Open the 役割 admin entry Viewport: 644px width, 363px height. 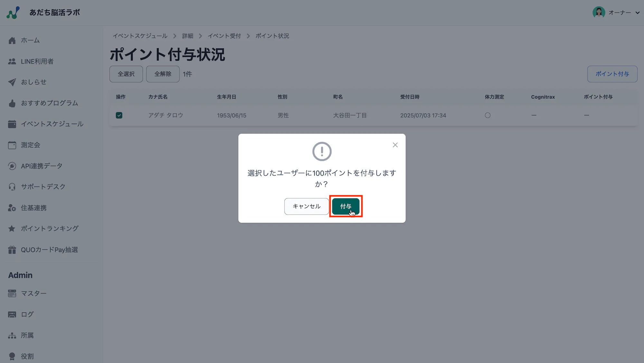(x=27, y=356)
